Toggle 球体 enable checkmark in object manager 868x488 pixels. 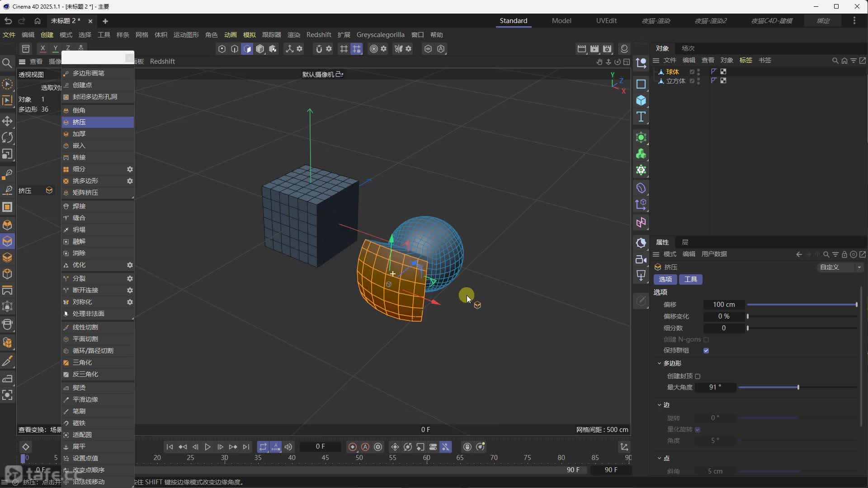pyautogui.click(x=692, y=72)
